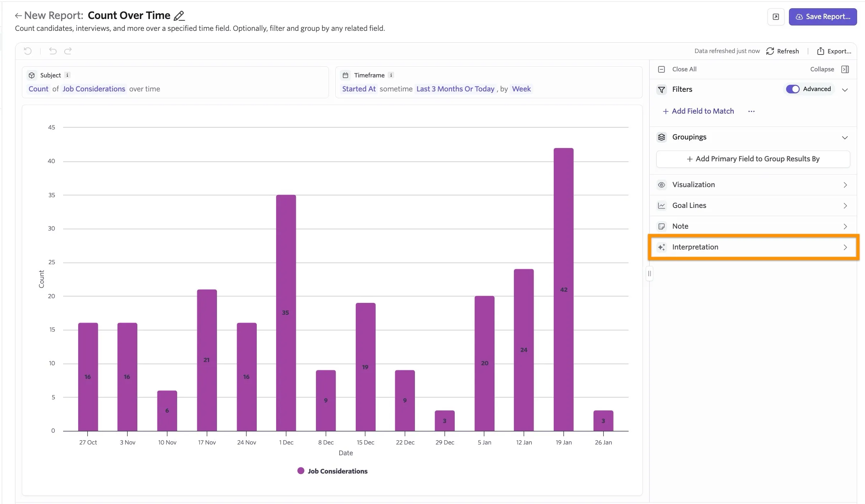
Task: Click the 12 Jan bar showing 24
Action: [x=524, y=350]
